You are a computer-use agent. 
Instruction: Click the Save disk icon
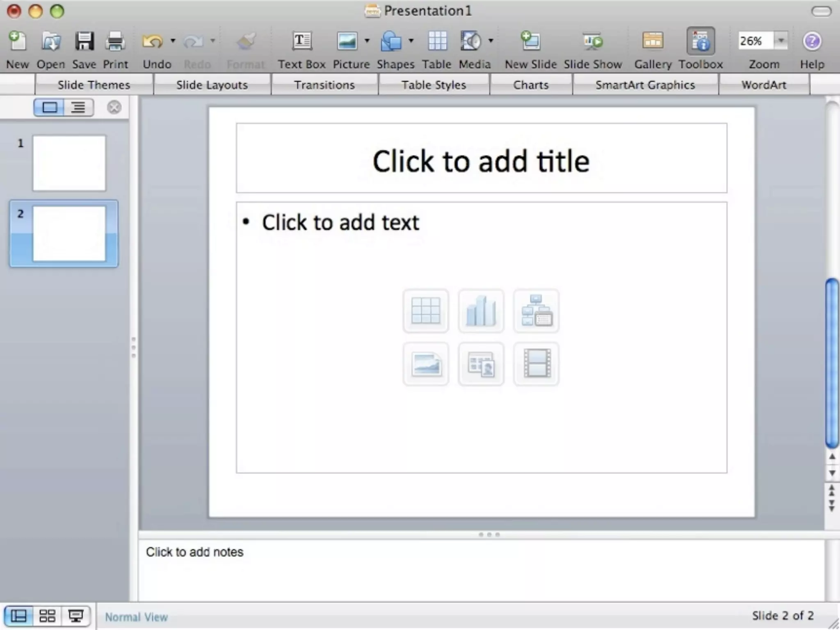(x=84, y=41)
